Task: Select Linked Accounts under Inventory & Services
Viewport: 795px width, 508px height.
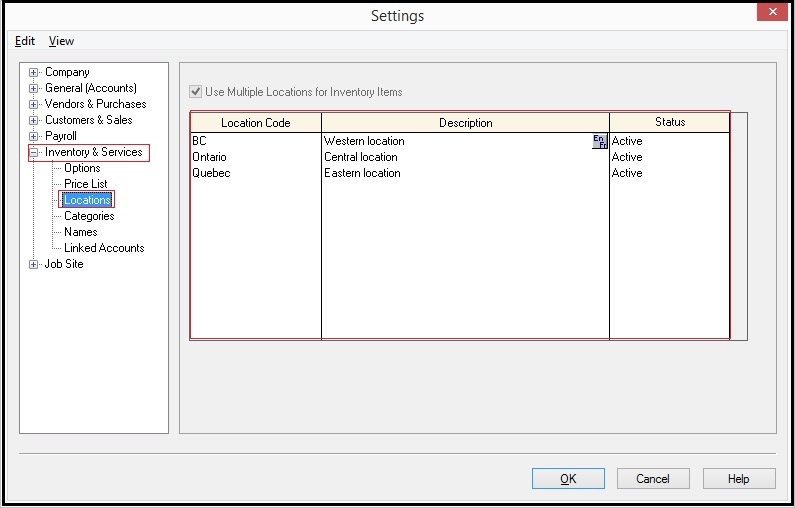Action: click(104, 248)
